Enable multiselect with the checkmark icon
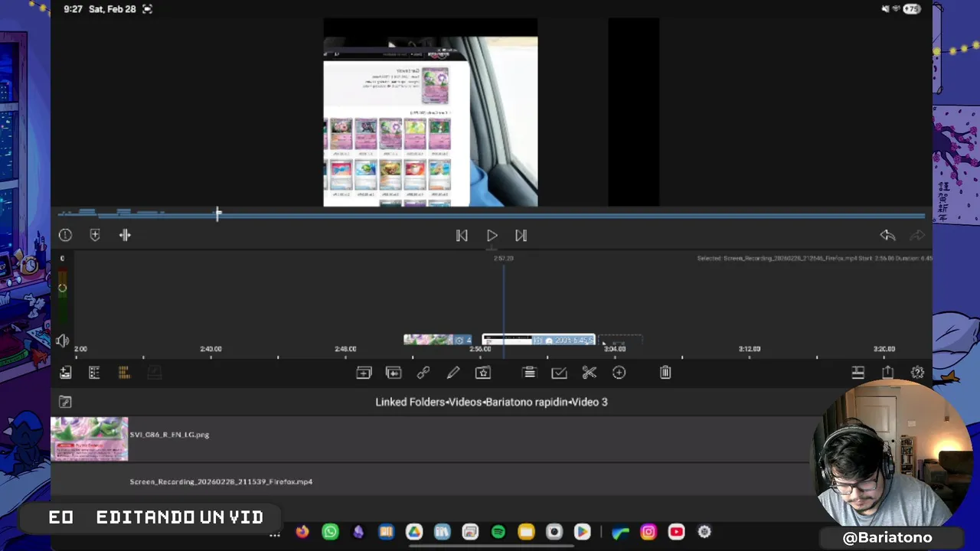Image resolution: width=980 pixels, height=551 pixels. (x=559, y=373)
